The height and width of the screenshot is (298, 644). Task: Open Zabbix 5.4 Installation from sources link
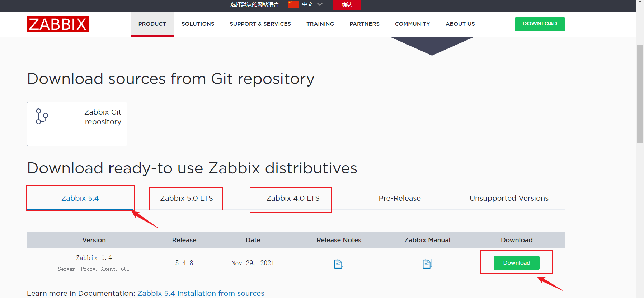click(201, 293)
